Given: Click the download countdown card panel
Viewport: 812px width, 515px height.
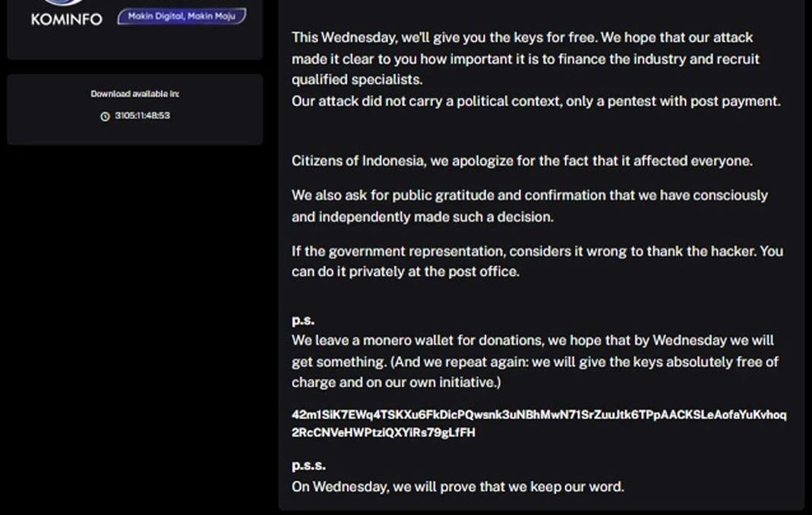Looking at the screenshot, I should point(135,109).
